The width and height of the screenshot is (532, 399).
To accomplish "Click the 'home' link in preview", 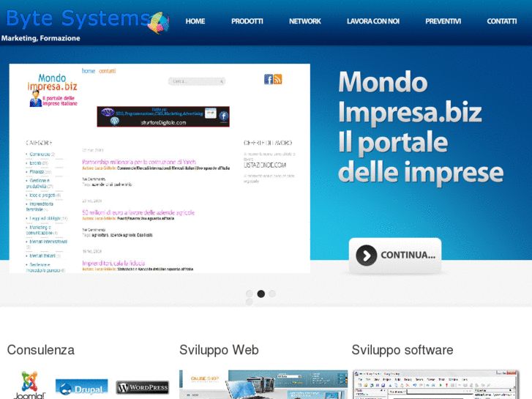I will point(89,71).
